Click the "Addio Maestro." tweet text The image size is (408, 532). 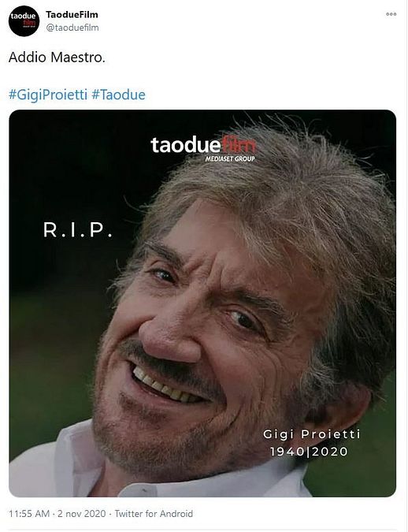[57, 57]
